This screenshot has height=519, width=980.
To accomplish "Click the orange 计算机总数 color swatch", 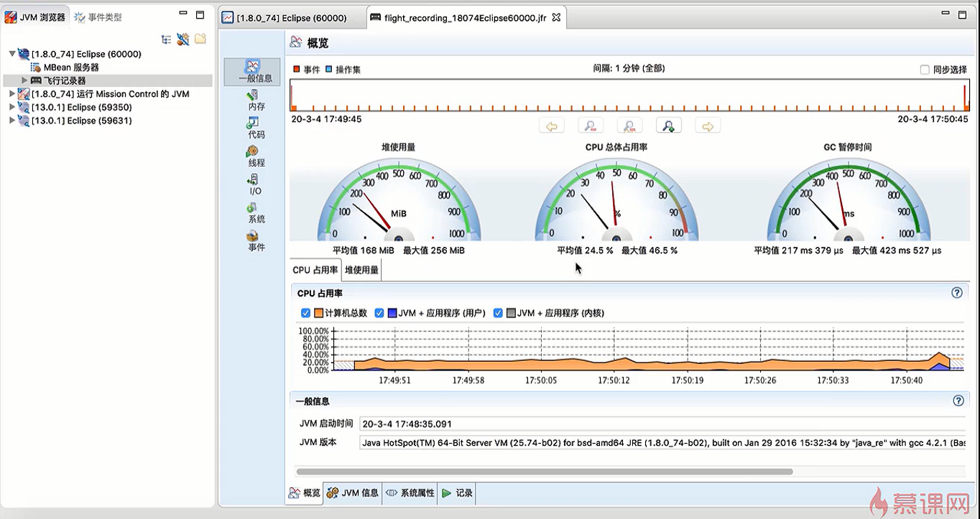I will pyautogui.click(x=318, y=313).
